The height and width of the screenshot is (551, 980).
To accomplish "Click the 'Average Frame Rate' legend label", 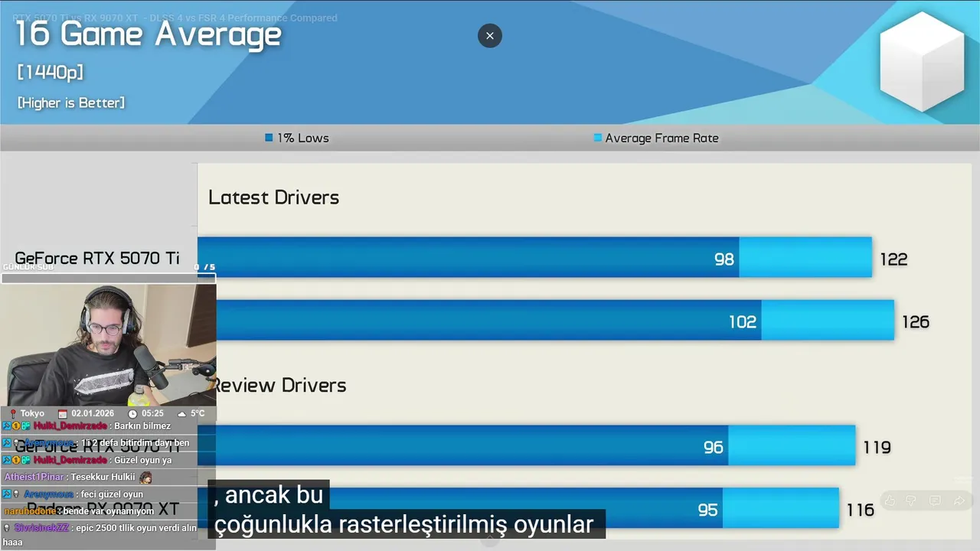I will (x=662, y=138).
